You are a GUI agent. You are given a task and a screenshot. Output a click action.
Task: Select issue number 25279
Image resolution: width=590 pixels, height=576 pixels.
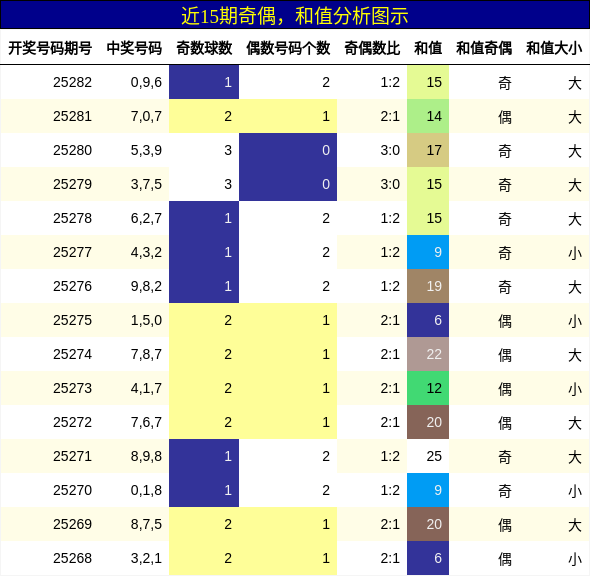click(72, 184)
